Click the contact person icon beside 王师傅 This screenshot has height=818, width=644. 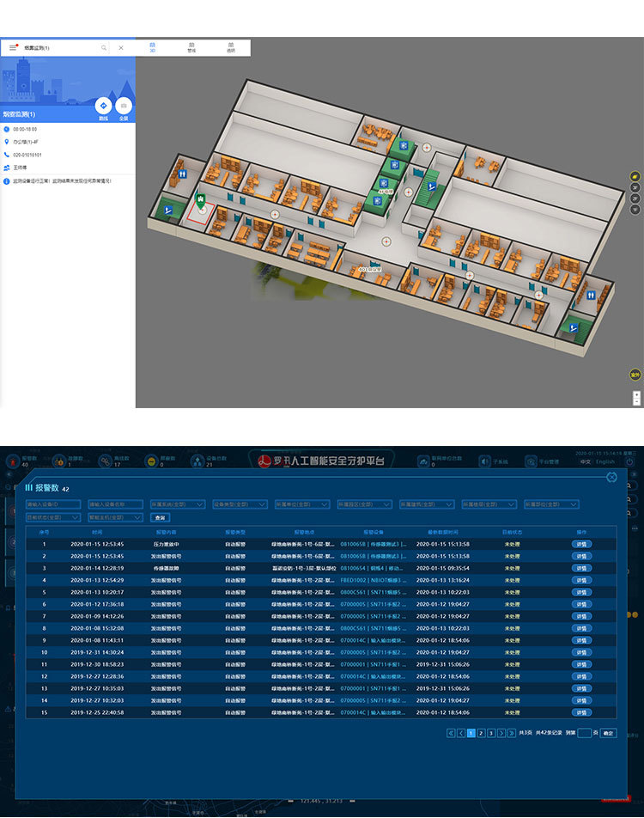tap(7, 168)
